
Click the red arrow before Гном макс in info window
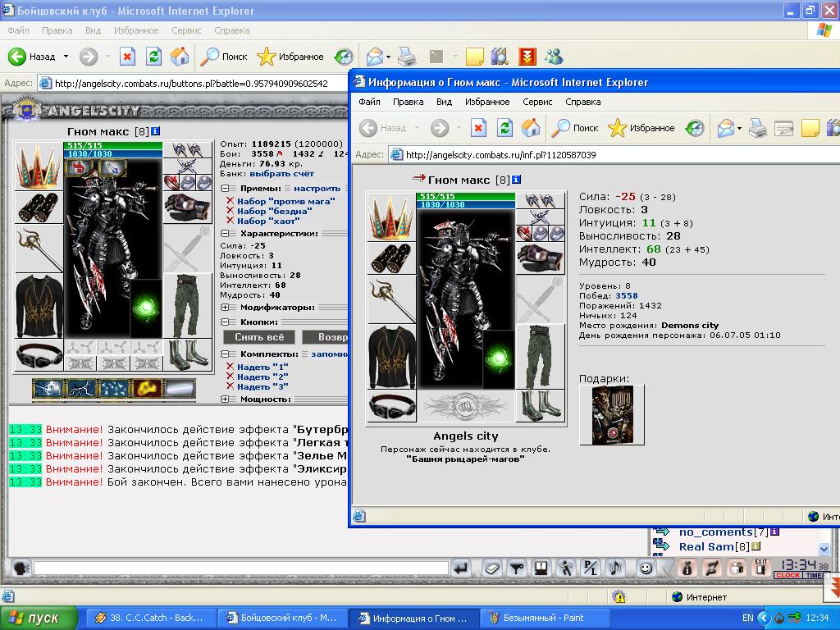coord(419,178)
